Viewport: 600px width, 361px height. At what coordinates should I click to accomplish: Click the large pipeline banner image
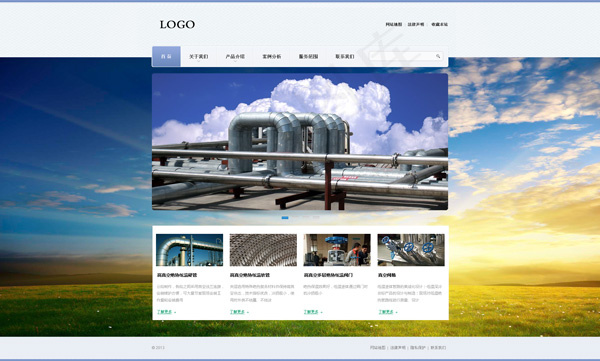(x=300, y=142)
